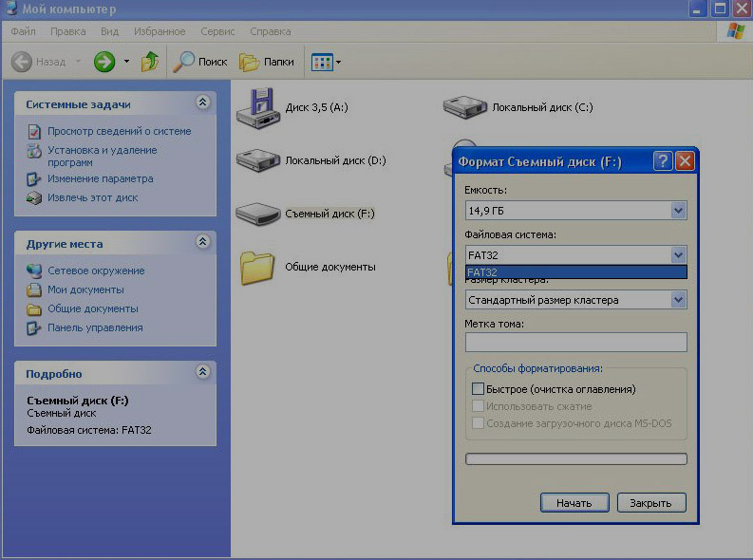The height and width of the screenshot is (560, 753).
Task: Open the Capacity dropdown showing 14,9 ГБ
Action: coord(678,210)
